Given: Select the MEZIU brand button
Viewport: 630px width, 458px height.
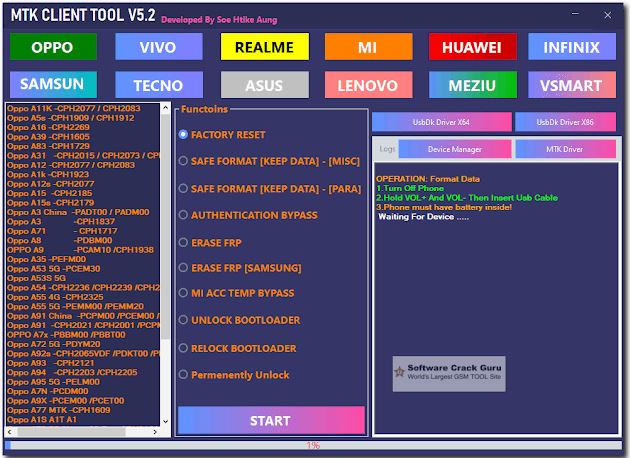Looking at the screenshot, I should click(x=472, y=84).
